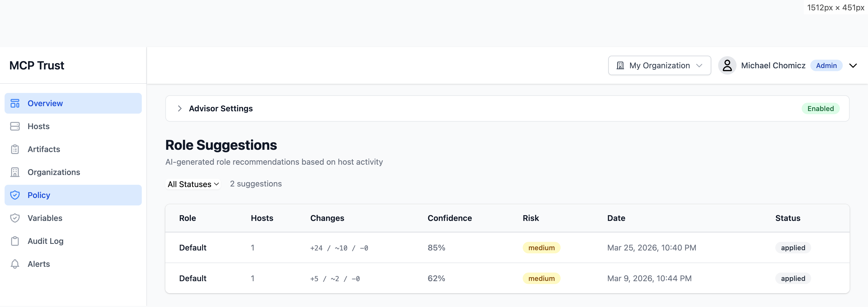Open Artifacts via its clipboard icon
Viewport: 868px width, 307px height.
pyautogui.click(x=15, y=149)
